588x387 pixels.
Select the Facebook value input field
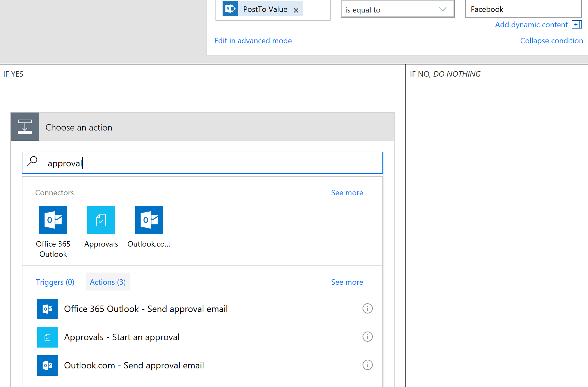[523, 9]
